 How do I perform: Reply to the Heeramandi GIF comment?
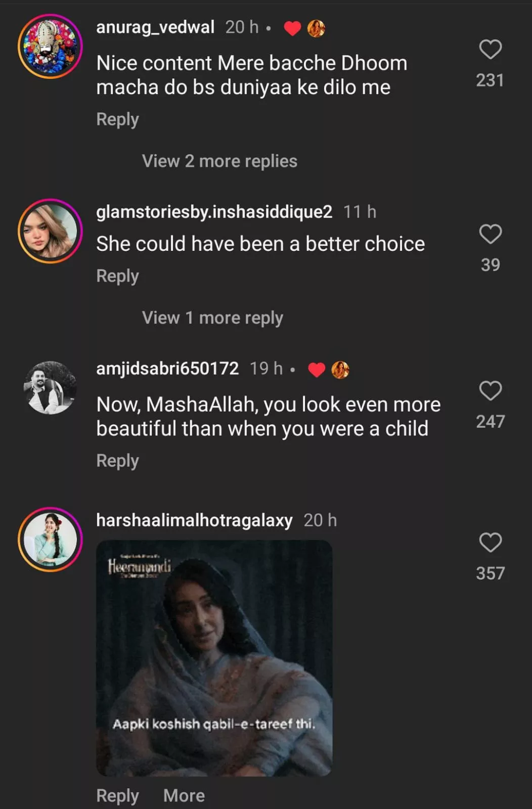[117, 795]
